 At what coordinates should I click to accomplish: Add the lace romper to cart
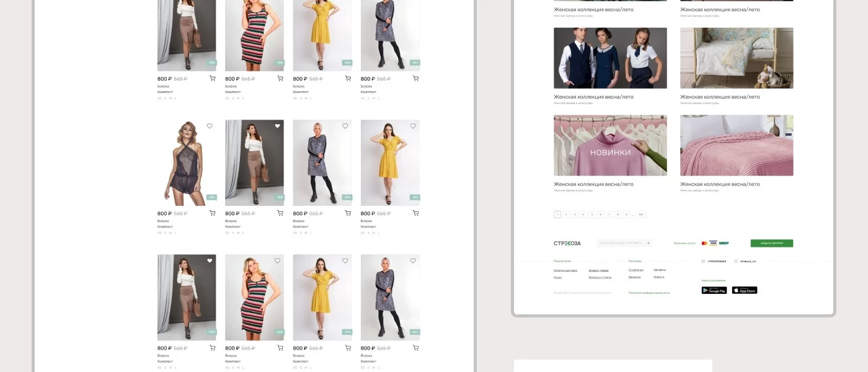[212, 213]
